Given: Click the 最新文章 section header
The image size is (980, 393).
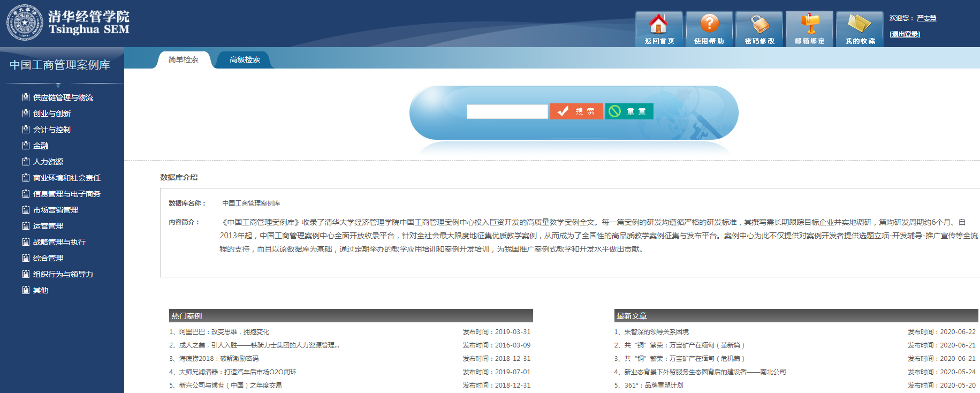Looking at the screenshot, I should pyautogui.click(x=796, y=315).
